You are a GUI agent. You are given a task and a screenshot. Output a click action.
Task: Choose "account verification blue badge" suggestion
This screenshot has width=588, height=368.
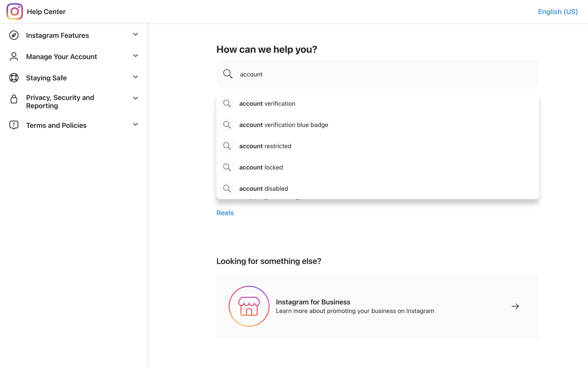(283, 125)
